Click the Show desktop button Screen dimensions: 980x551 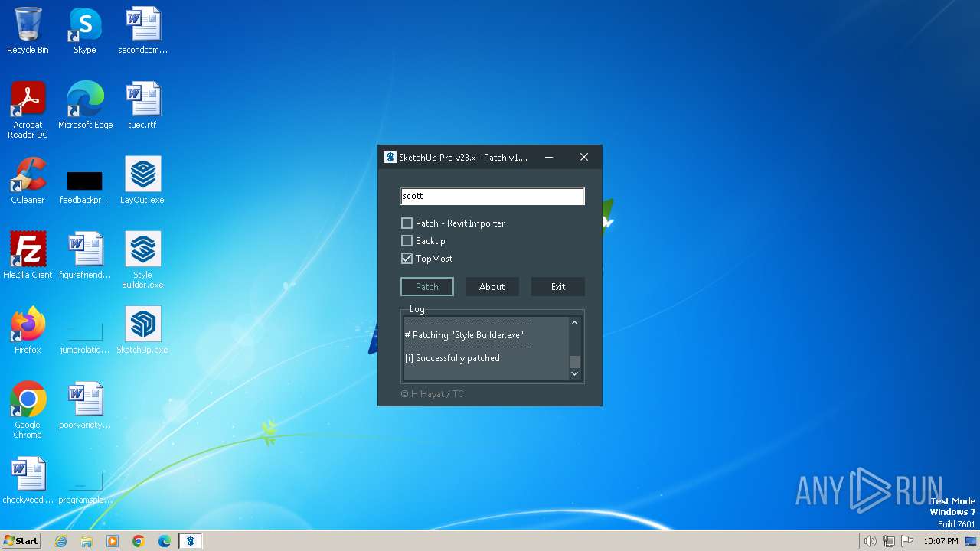[971, 541]
